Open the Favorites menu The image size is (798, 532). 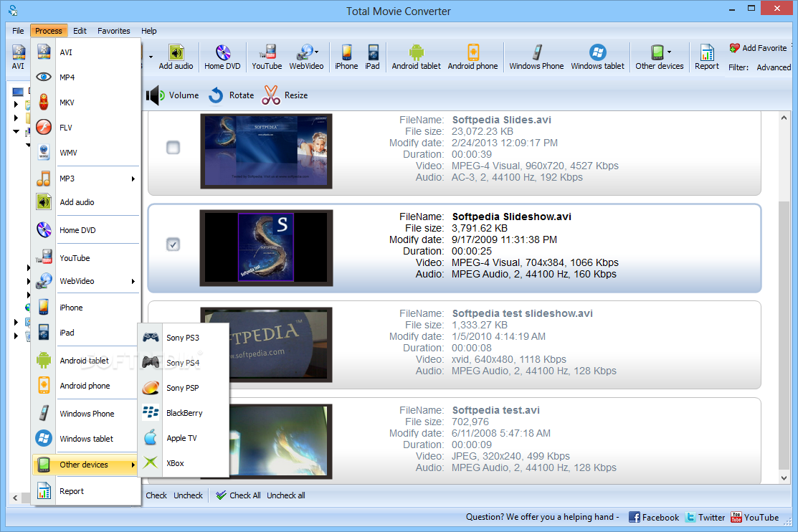[114, 31]
